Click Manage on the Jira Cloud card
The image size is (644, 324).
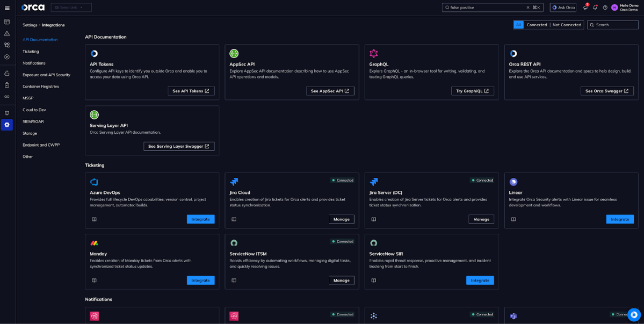point(342,219)
